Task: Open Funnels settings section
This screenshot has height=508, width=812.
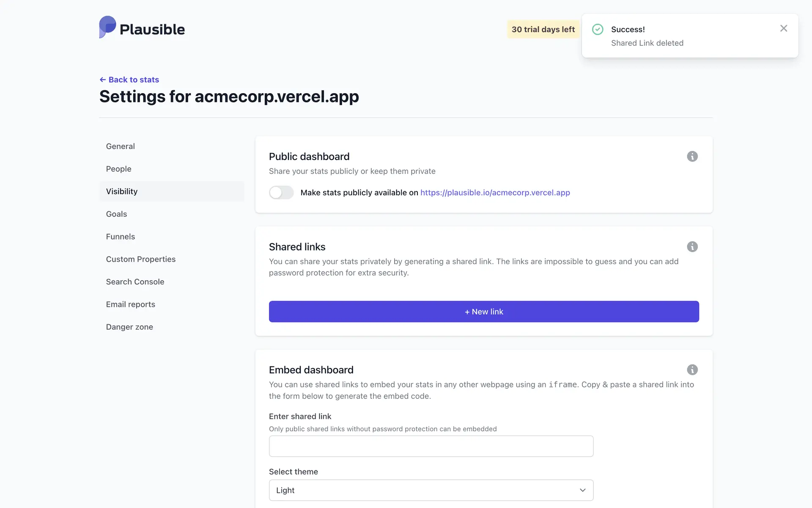Action: 121,237
